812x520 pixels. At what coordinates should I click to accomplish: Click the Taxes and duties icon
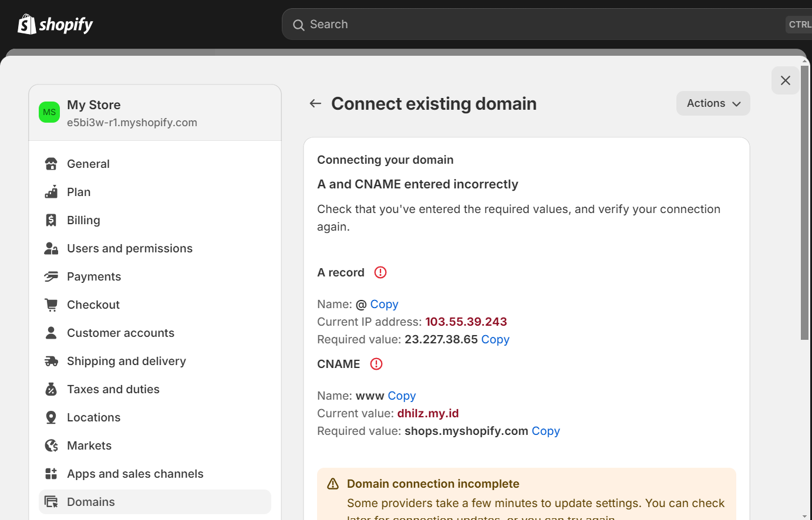51,389
